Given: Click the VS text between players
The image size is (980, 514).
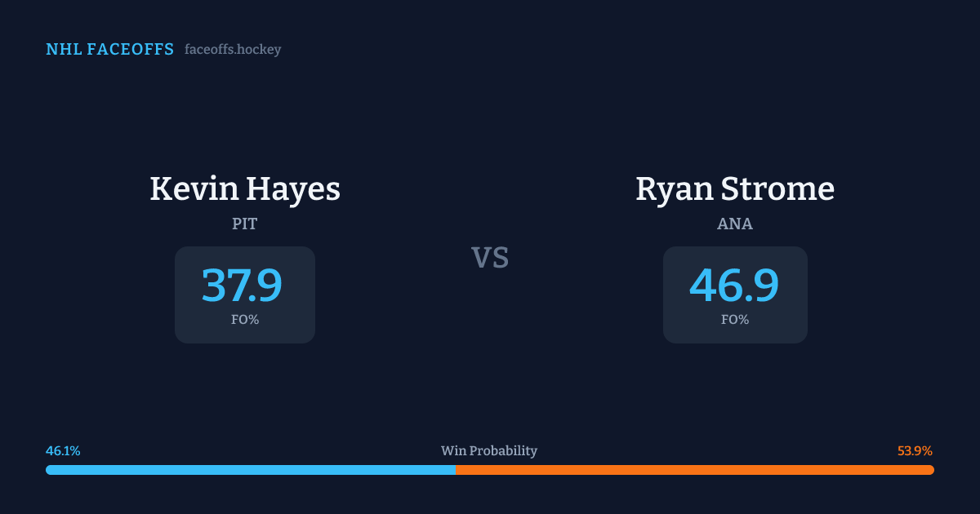Looking at the screenshot, I should (x=490, y=258).
